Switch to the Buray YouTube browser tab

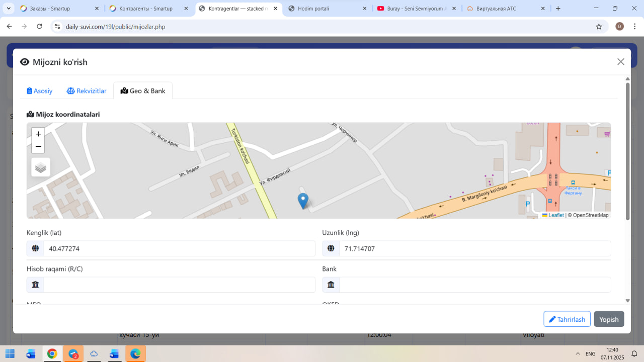point(416,9)
